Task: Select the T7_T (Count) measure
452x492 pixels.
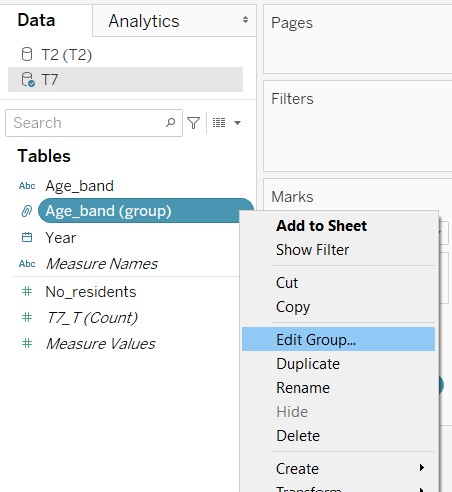Action: (x=92, y=317)
